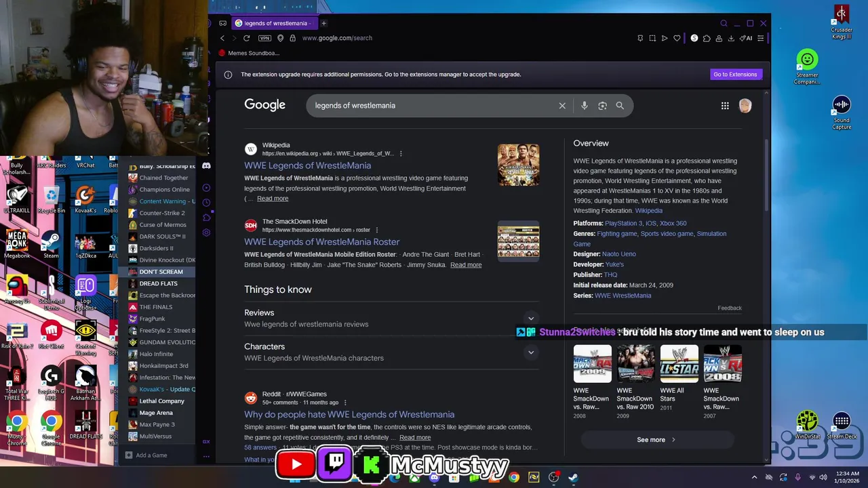Open WWE Legends of WrestleMania Roster link
868x488 pixels.
(x=321, y=242)
